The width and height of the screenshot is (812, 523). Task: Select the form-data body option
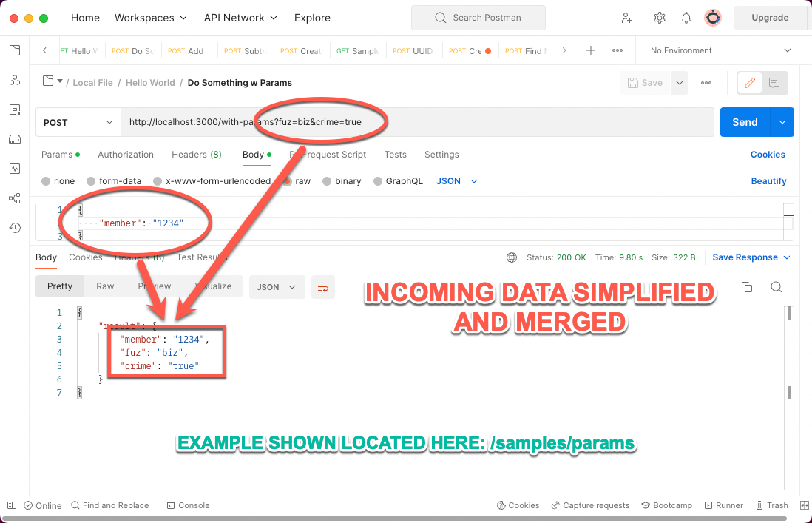point(114,181)
